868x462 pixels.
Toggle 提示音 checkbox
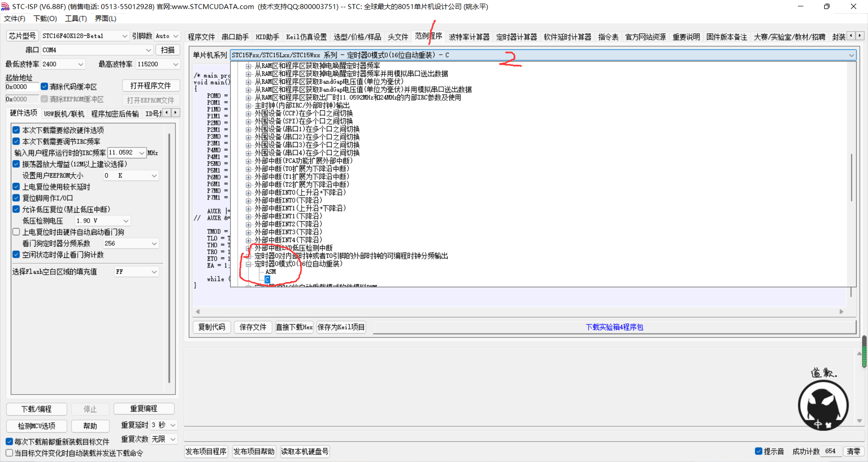[x=759, y=451]
